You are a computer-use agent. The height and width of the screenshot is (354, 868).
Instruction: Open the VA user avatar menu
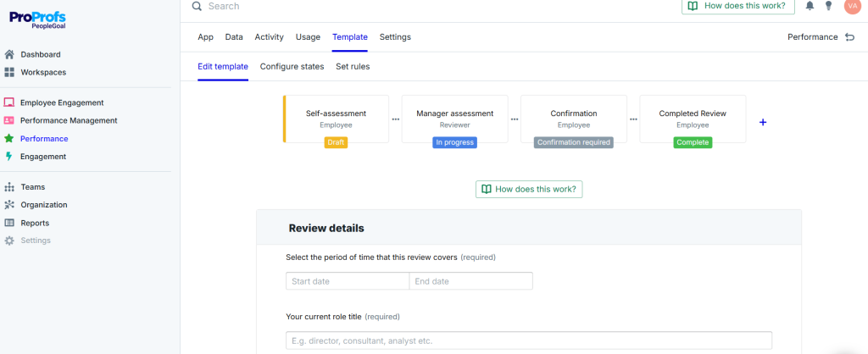pyautogui.click(x=853, y=6)
